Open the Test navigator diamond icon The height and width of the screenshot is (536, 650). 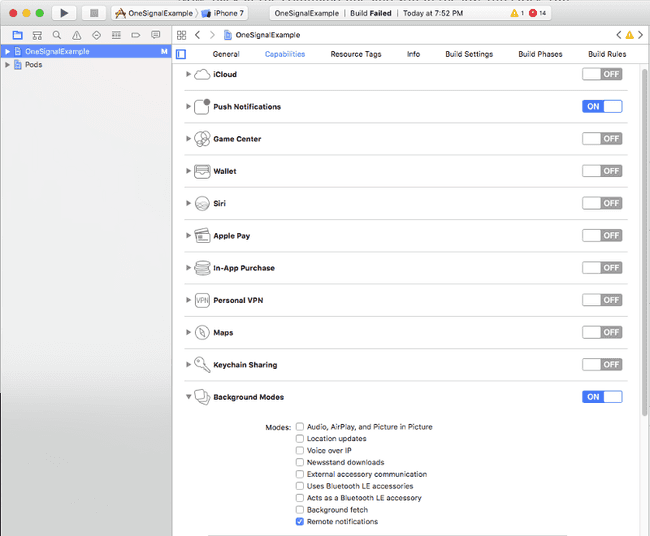tap(96, 35)
